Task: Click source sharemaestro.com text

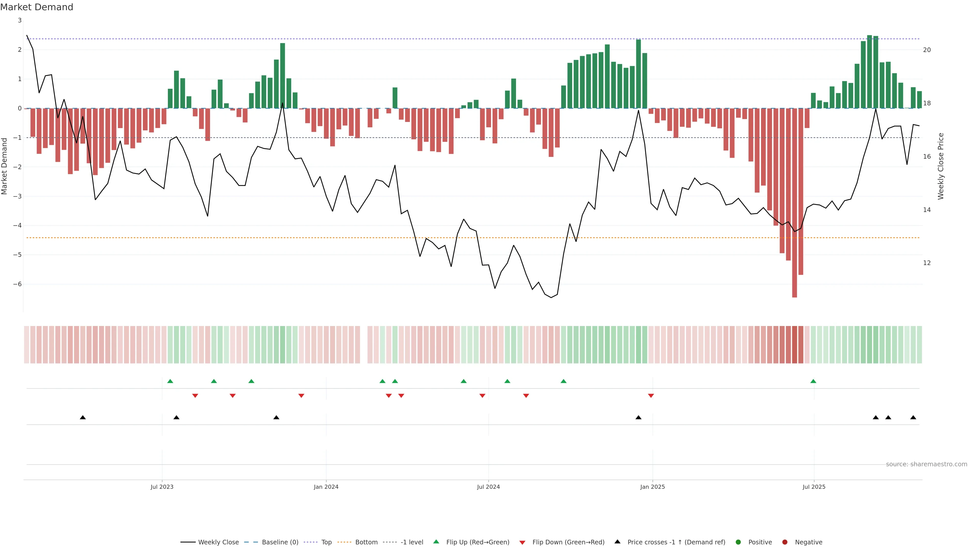Action: 926,464
